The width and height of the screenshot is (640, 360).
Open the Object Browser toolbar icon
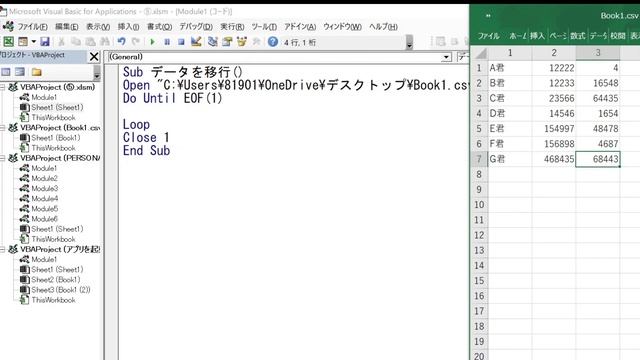tap(242, 42)
